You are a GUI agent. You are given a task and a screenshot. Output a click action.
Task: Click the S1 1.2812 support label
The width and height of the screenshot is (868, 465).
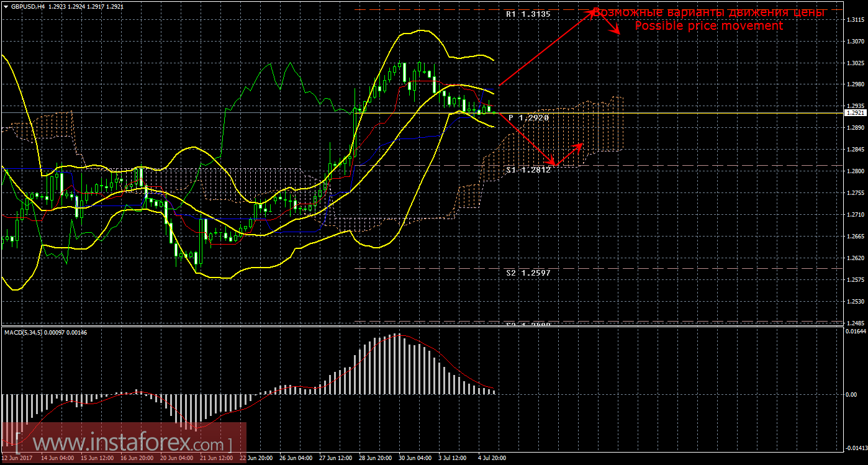[528, 169]
